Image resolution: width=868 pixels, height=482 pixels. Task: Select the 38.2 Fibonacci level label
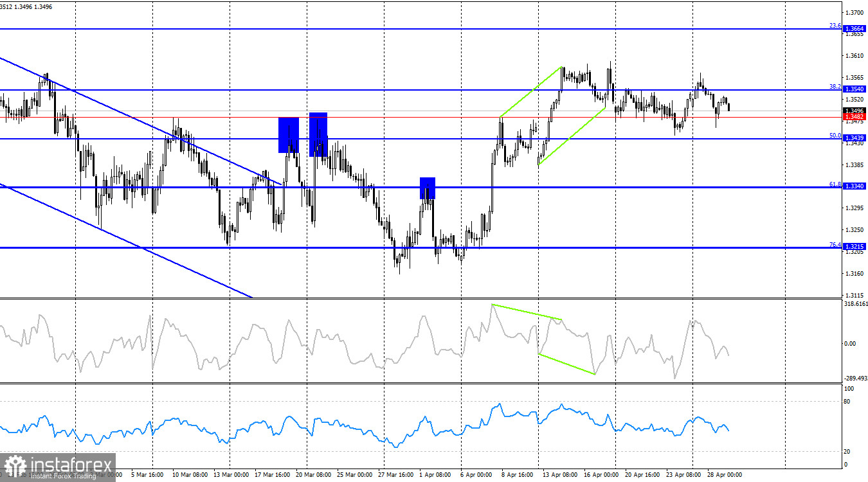834,85
